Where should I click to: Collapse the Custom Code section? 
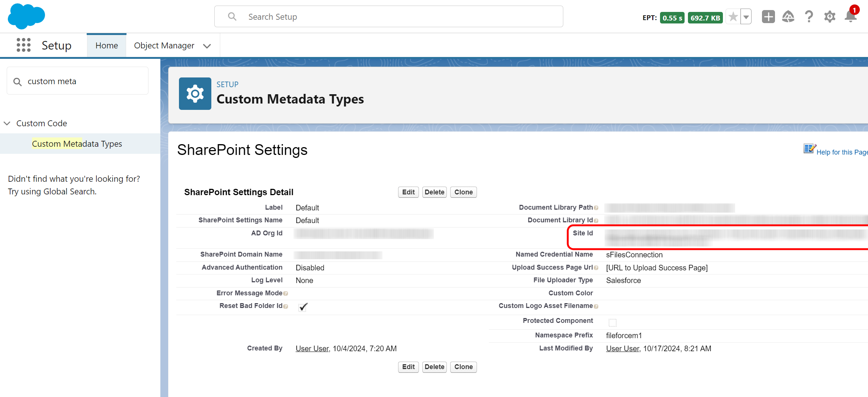tap(7, 123)
